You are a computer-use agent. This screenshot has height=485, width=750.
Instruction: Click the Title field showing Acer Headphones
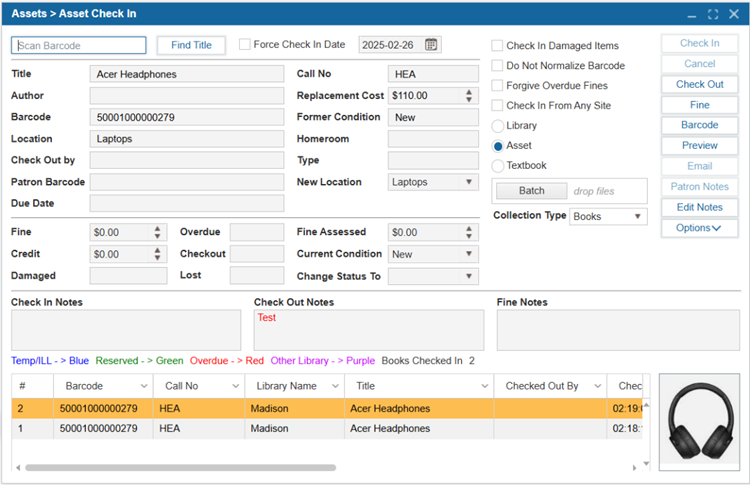187,74
